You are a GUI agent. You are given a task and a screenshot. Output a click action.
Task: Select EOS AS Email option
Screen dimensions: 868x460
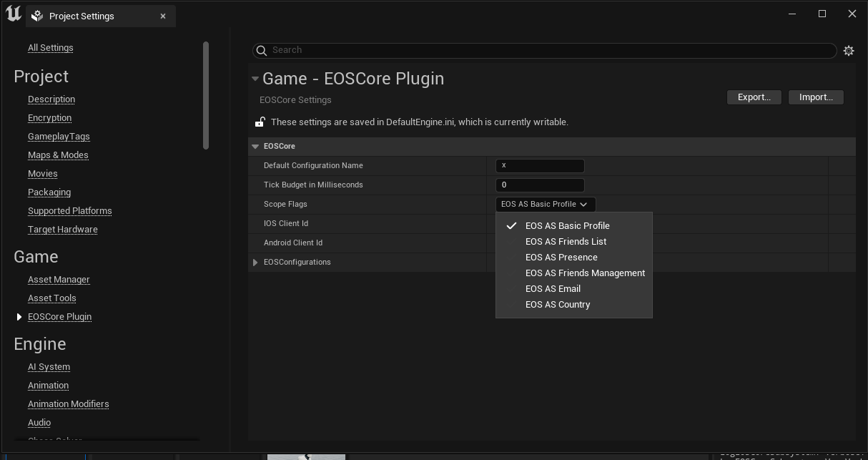click(x=553, y=288)
